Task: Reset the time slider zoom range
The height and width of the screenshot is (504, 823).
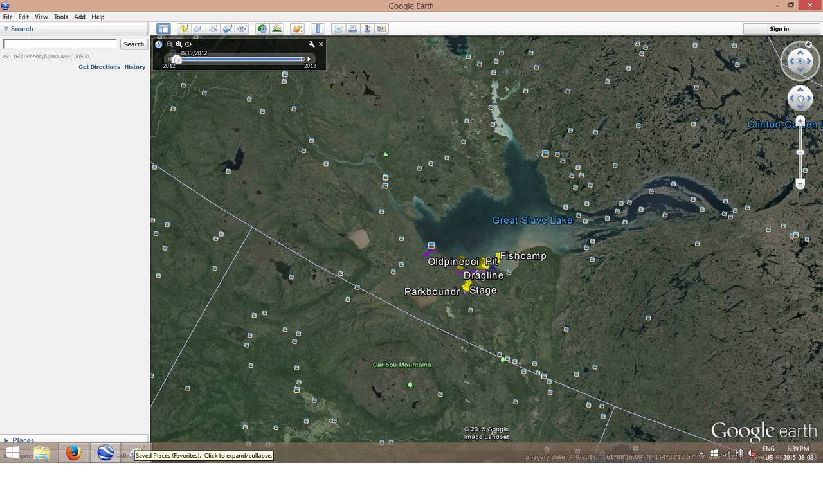Action: (x=188, y=44)
